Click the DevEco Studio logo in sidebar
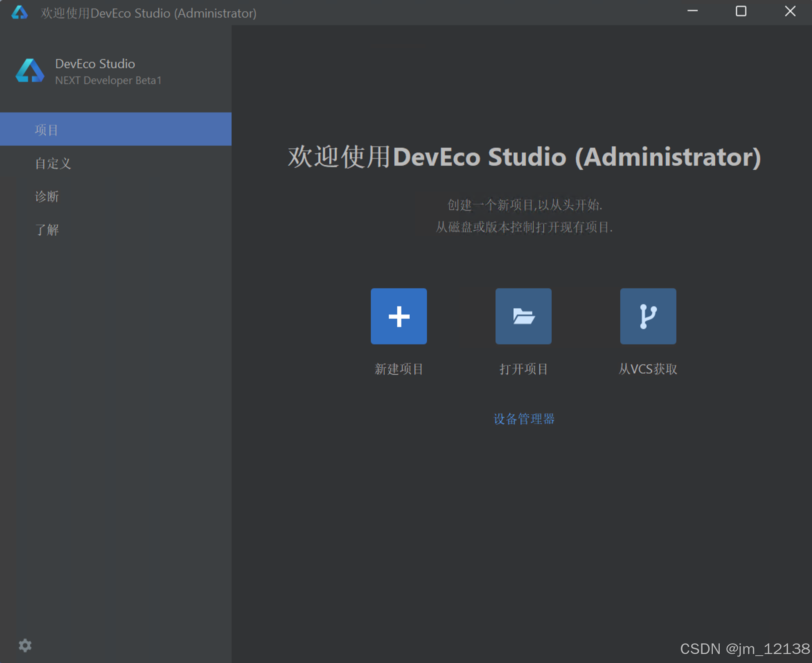The image size is (812, 663). (30, 71)
